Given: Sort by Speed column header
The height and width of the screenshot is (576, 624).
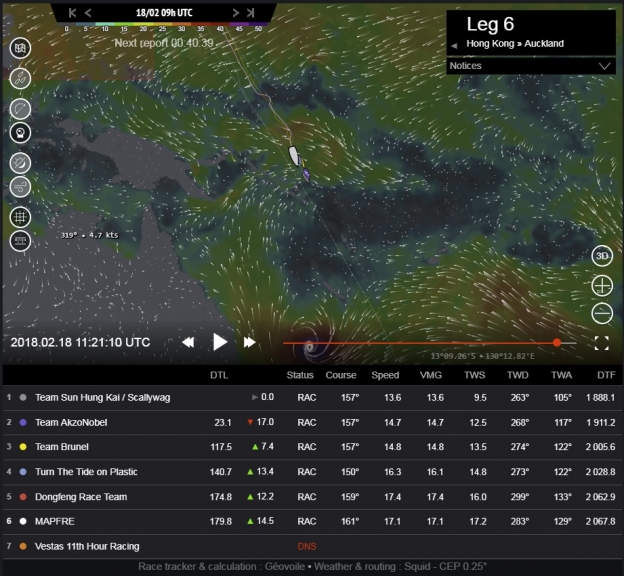Looking at the screenshot, I should tap(385, 375).
